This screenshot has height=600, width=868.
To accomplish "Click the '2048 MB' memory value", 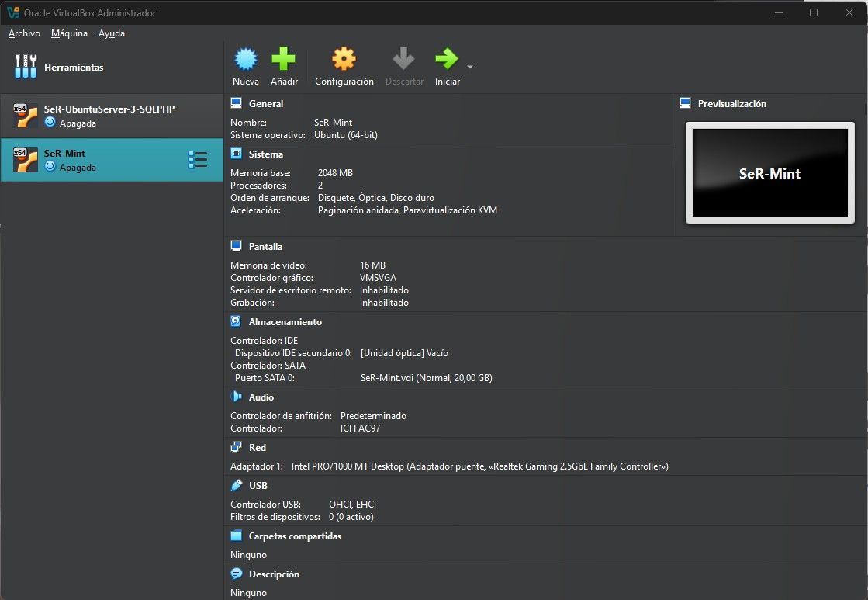I will [335, 173].
